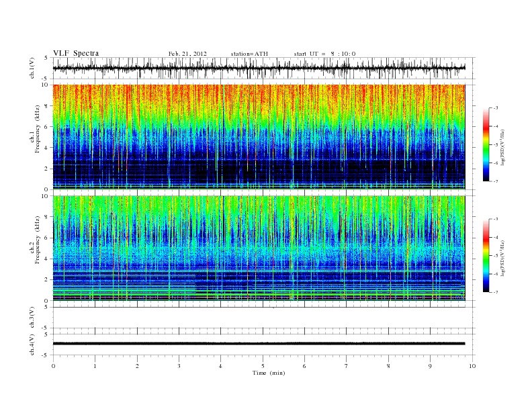Screen dimensions: 532x411
Task: Click the ch.1 spectrogram color bar
Action: (x=486, y=144)
